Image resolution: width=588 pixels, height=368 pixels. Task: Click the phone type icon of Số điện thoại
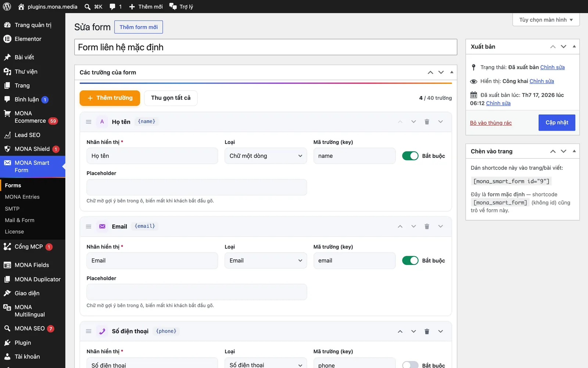point(102,331)
